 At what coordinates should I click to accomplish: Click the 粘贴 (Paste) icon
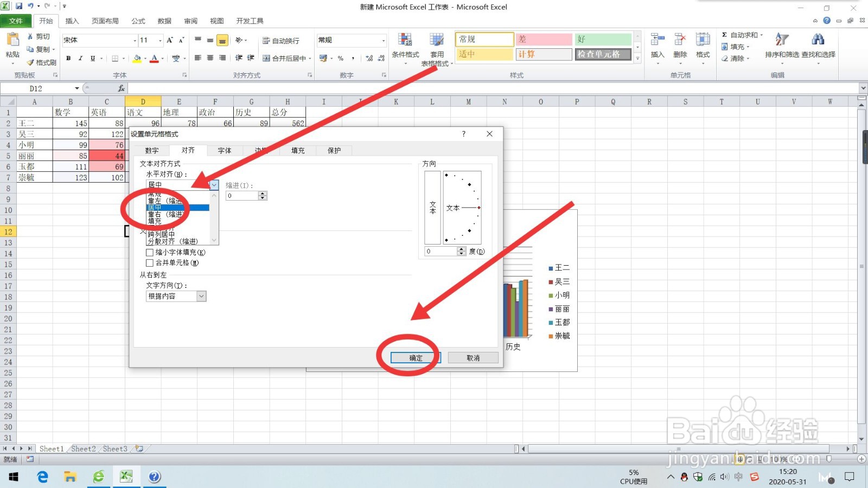coord(12,40)
